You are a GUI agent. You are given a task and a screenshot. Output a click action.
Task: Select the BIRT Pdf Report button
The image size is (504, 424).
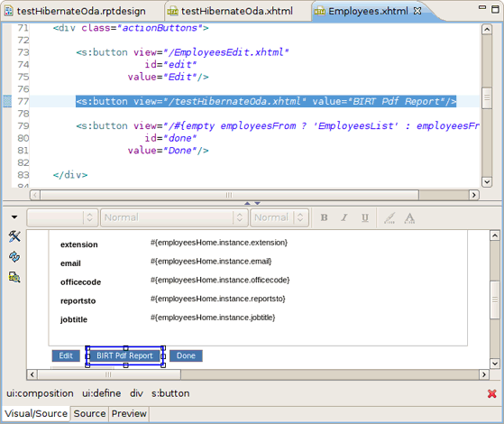pyautogui.click(x=124, y=355)
